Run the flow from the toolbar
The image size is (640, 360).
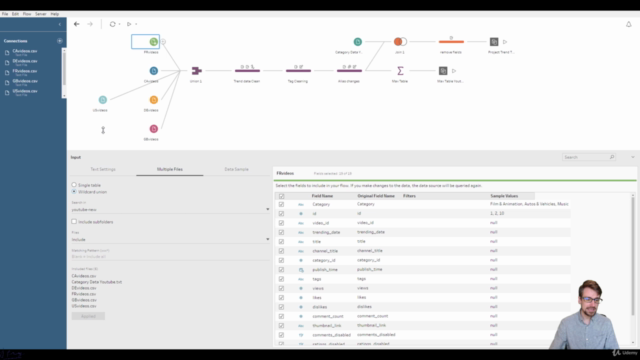(x=129, y=24)
